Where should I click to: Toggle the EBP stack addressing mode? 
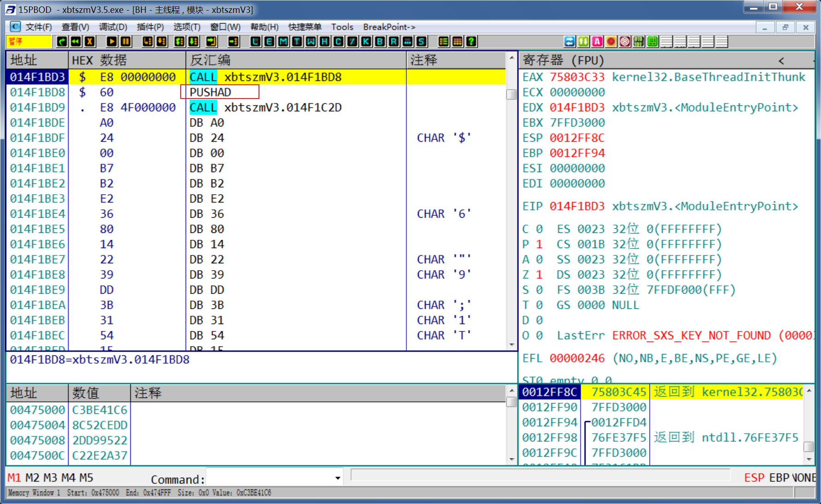(x=779, y=478)
